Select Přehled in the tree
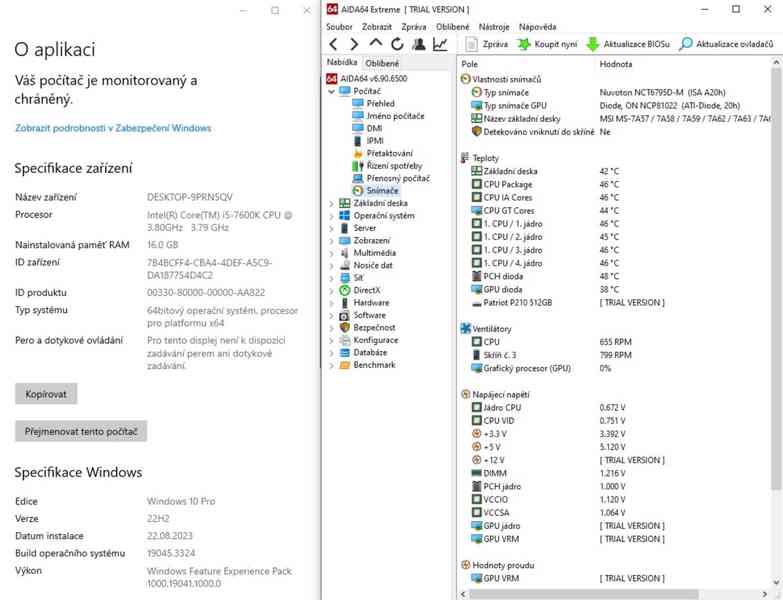 click(x=374, y=103)
